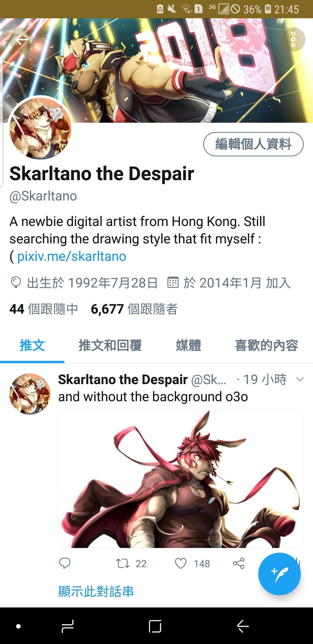Tap 編輯個人資料 button
313x644 pixels.
tap(253, 144)
